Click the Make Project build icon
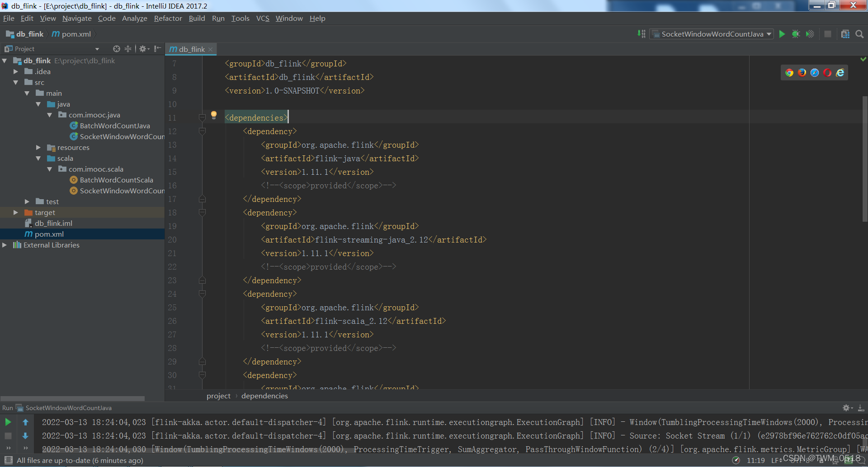 coord(642,34)
